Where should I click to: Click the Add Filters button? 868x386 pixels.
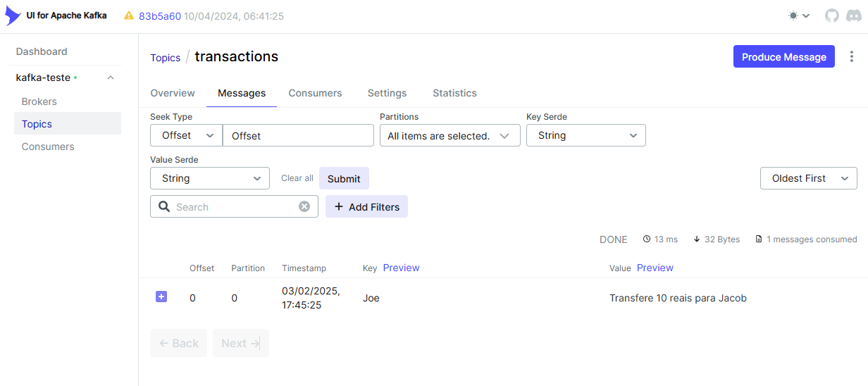coord(366,206)
